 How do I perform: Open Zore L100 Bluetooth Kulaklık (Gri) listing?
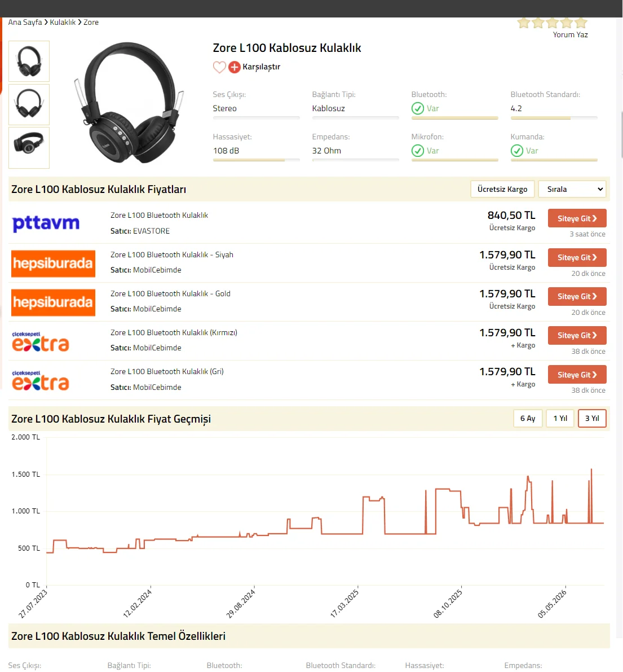point(167,372)
